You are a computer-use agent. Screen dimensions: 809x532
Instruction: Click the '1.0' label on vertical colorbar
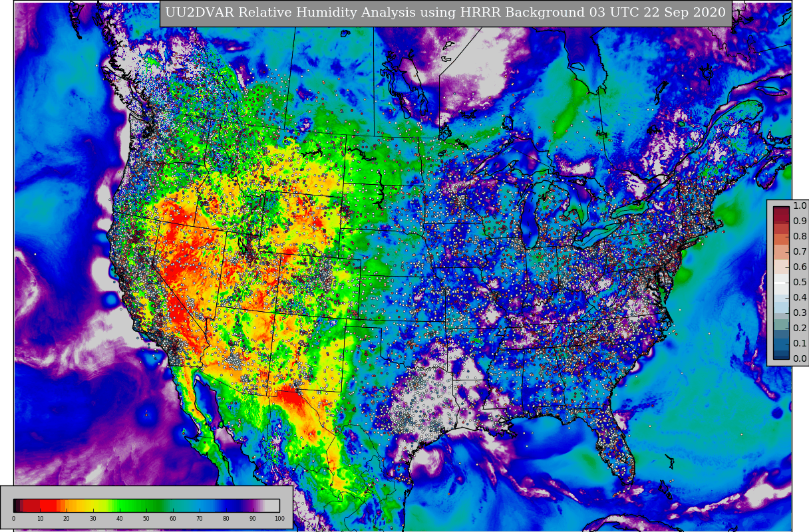click(800, 205)
